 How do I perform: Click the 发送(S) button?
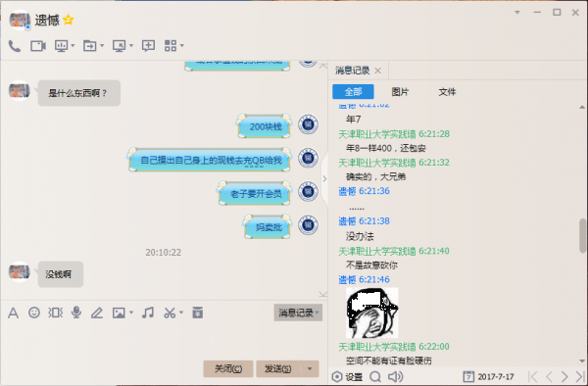click(278, 368)
